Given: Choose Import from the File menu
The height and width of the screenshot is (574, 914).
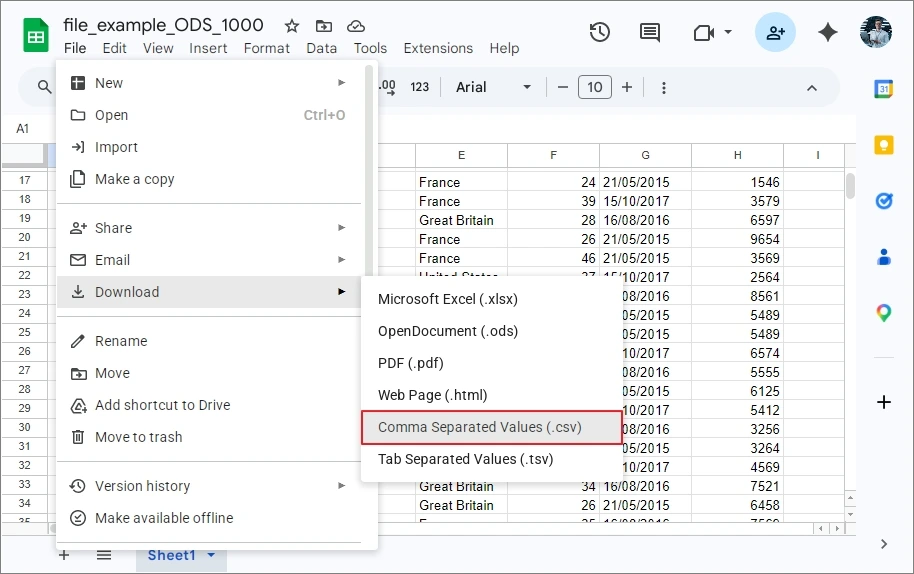Looking at the screenshot, I should pyautogui.click(x=209, y=147).
